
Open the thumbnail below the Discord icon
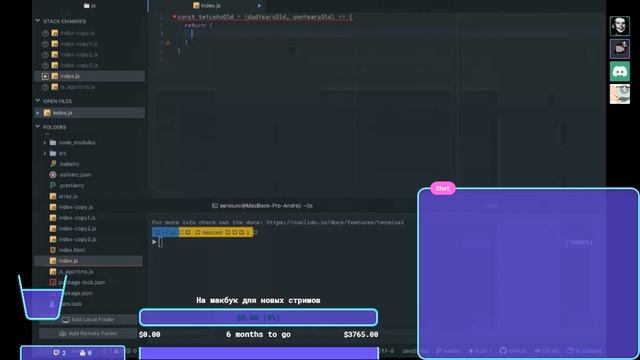(x=620, y=94)
